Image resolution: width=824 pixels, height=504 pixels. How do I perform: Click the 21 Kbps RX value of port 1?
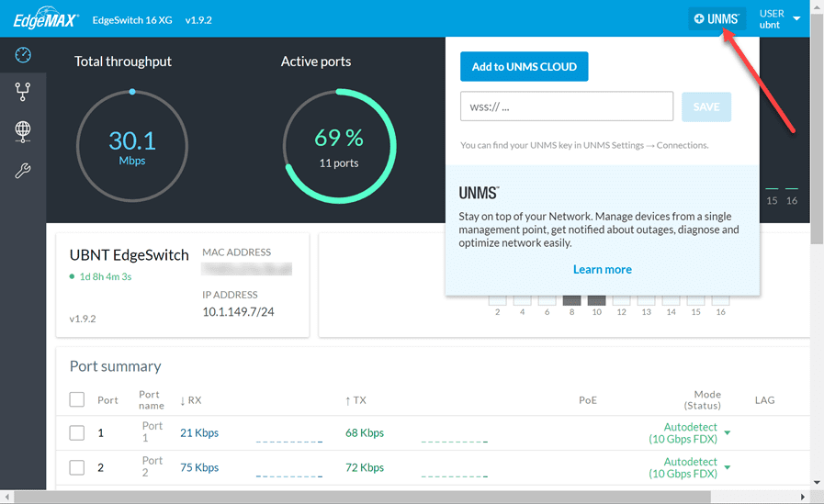199,432
